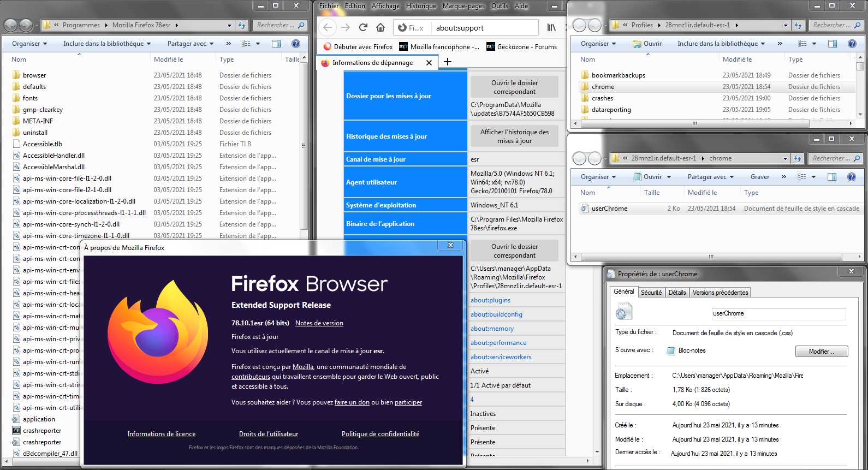Viewport: 868px width, 470px height.
Task: Click the "Modifier..." button in userChrome properties
Action: (x=821, y=352)
